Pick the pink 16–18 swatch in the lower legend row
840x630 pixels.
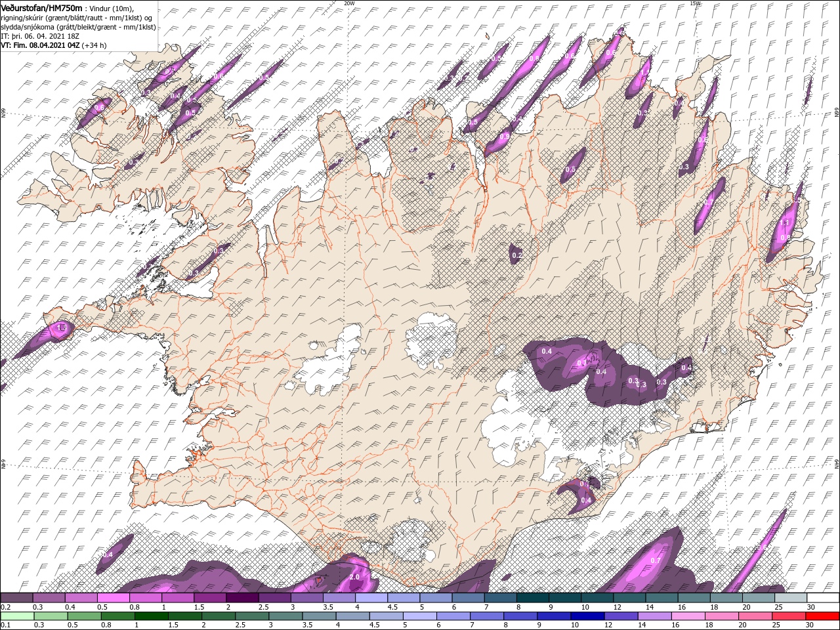687,616
